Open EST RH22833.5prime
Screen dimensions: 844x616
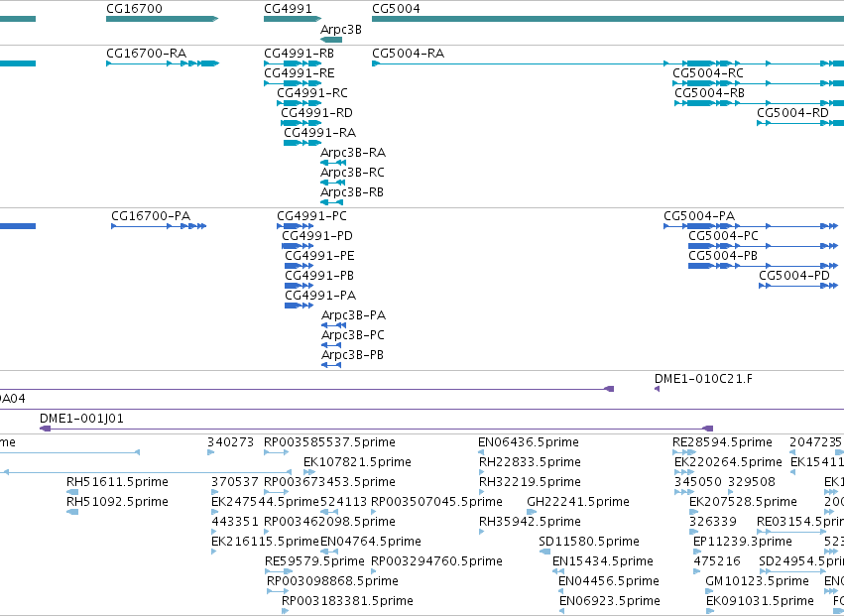530,462
